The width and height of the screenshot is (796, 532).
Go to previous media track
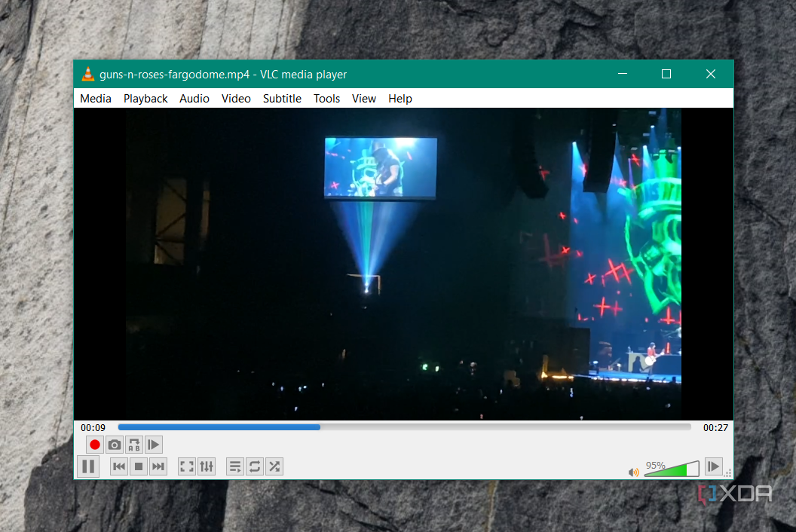coord(119,466)
